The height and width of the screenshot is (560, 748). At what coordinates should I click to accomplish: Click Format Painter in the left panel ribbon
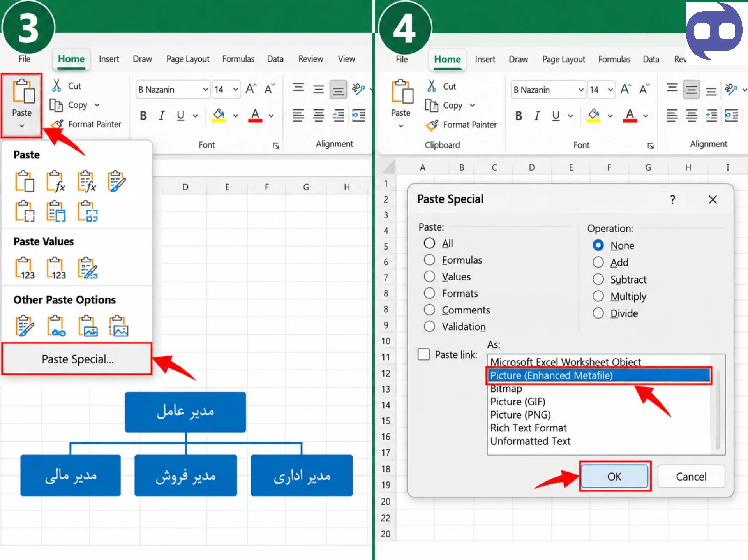pos(86,124)
